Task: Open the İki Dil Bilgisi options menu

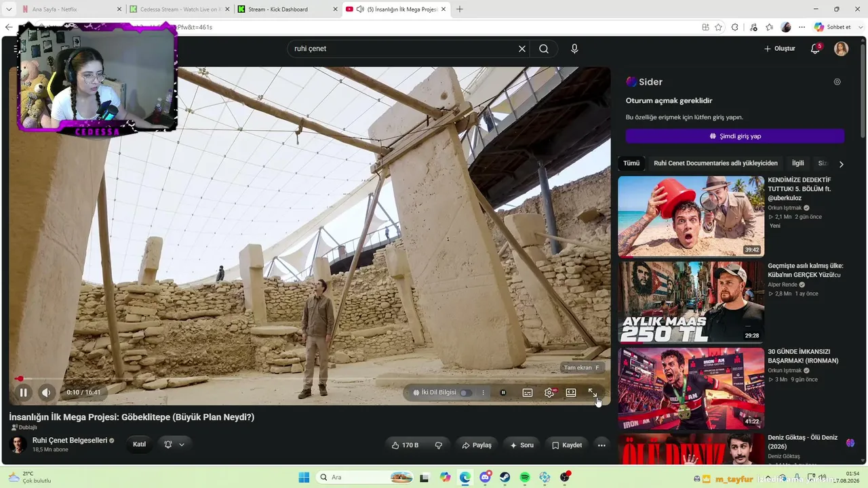Action: (x=484, y=392)
